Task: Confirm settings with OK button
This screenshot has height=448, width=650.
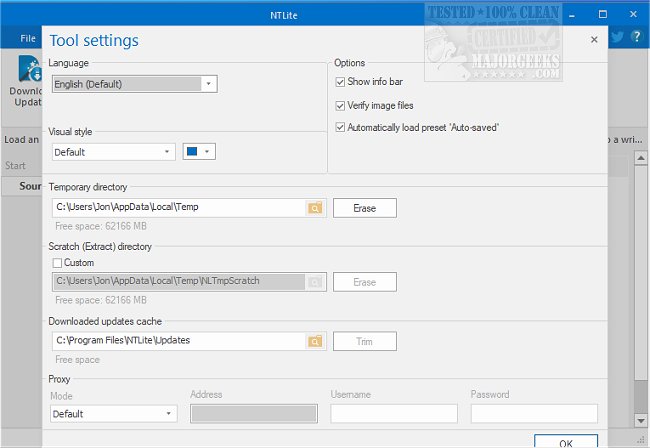Action: click(x=565, y=442)
